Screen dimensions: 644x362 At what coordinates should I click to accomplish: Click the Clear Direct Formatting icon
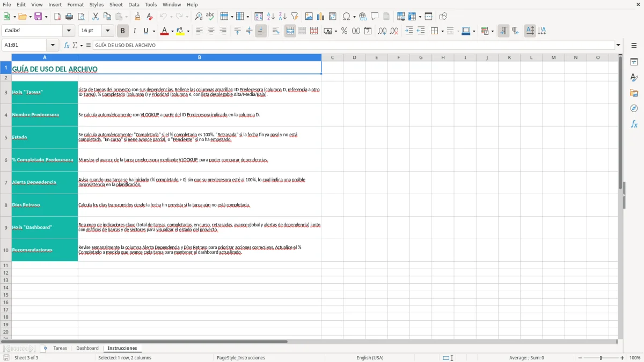click(x=150, y=17)
